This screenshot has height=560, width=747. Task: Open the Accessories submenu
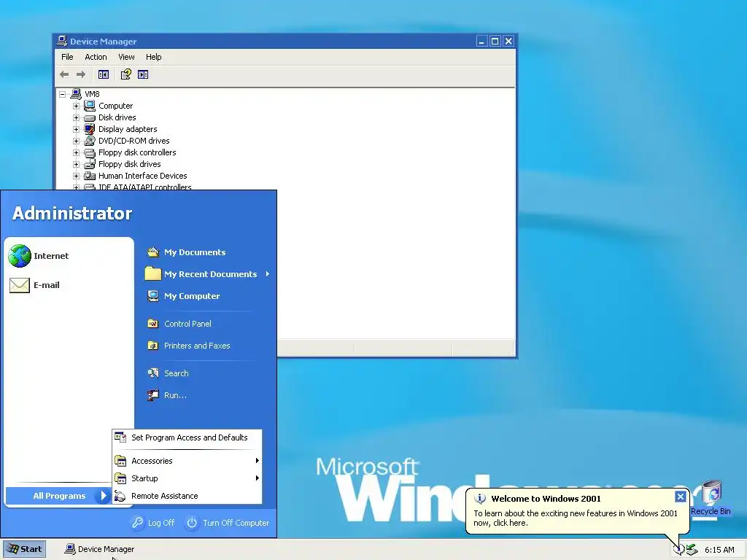[x=187, y=461]
